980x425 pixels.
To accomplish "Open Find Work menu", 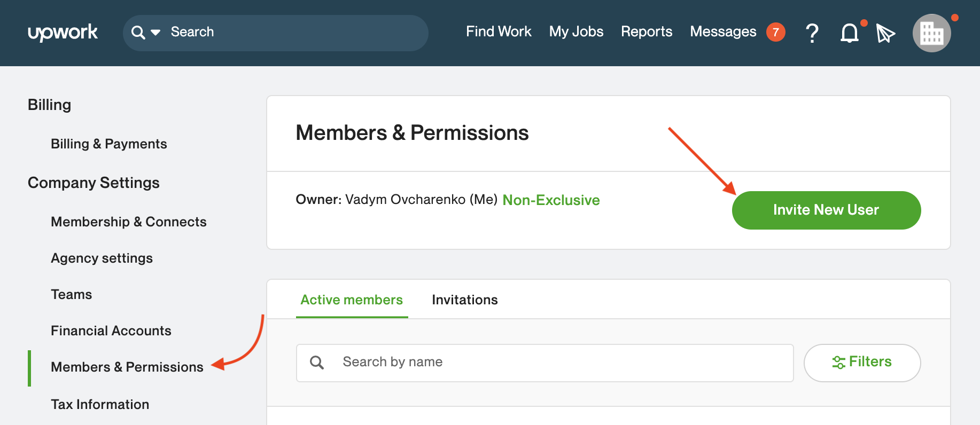I will tap(499, 32).
